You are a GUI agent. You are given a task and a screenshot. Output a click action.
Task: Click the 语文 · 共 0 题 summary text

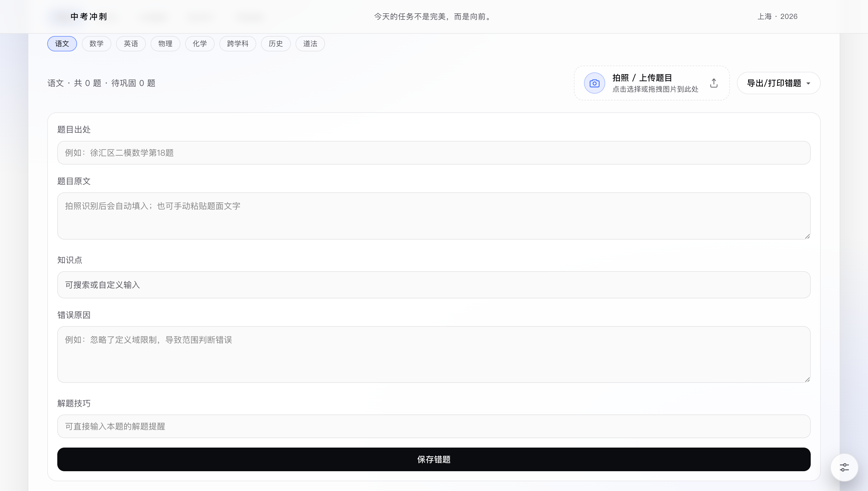pyautogui.click(x=102, y=83)
